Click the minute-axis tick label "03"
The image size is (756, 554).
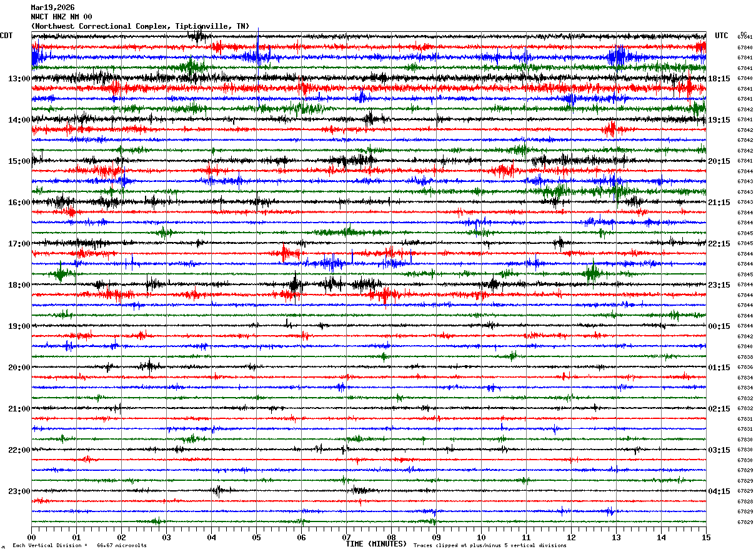coord(166,538)
